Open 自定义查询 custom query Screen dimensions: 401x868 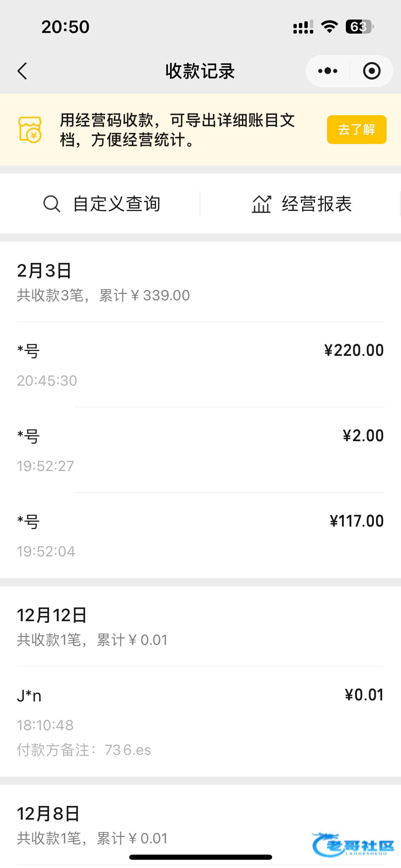click(x=117, y=204)
